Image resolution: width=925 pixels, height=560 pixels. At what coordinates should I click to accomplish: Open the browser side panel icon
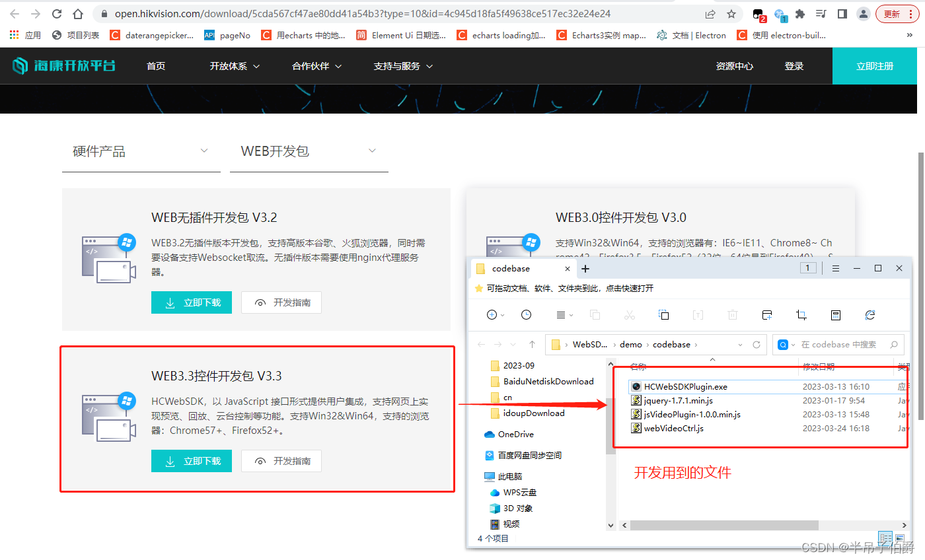pyautogui.click(x=841, y=13)
